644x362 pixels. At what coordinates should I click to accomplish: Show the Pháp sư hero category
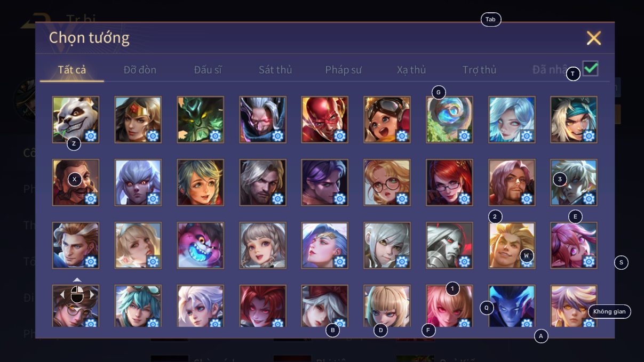tap(344, 70)
